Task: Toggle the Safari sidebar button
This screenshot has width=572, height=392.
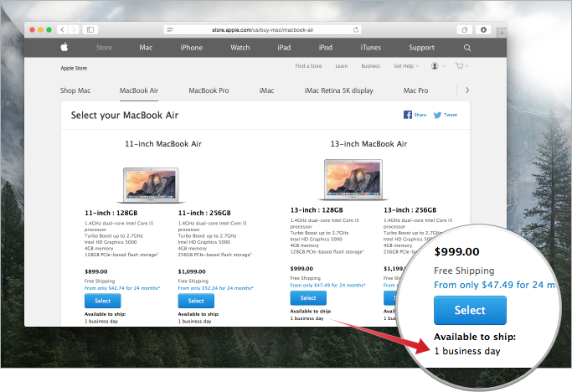Action: tap(90, 29)
